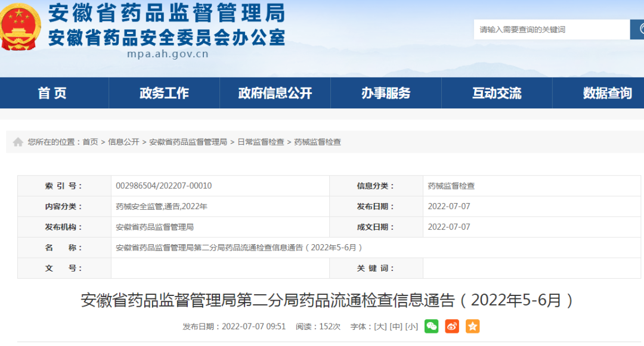Viewport: 644px width, 346px height.
Task: Share the article via Weibo icon
Action: pyautogui.click(x=452, y=326)
